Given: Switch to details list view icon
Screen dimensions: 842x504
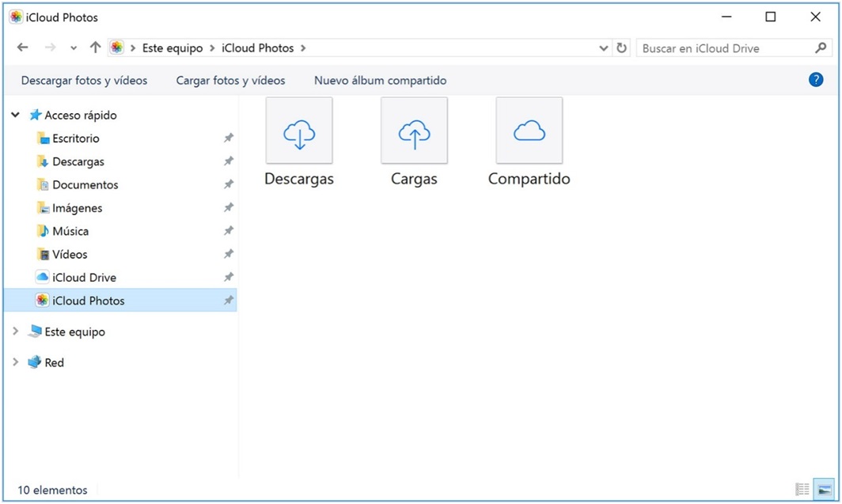Looking at the screenshot, I should [802, 489].
